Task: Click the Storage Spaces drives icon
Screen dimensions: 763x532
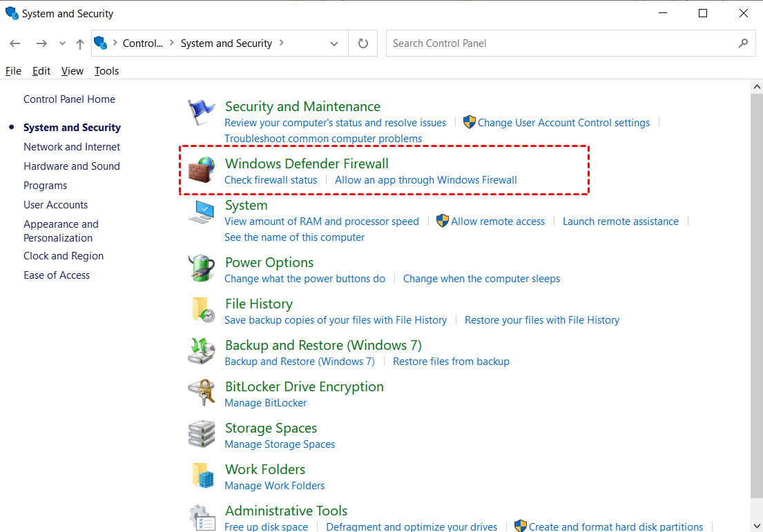Action: coord(202,434)
